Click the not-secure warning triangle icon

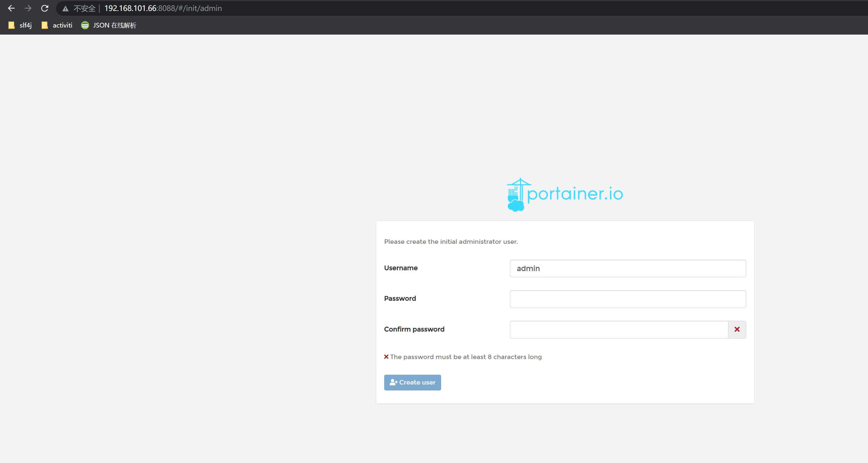click(x=66, y=9)
